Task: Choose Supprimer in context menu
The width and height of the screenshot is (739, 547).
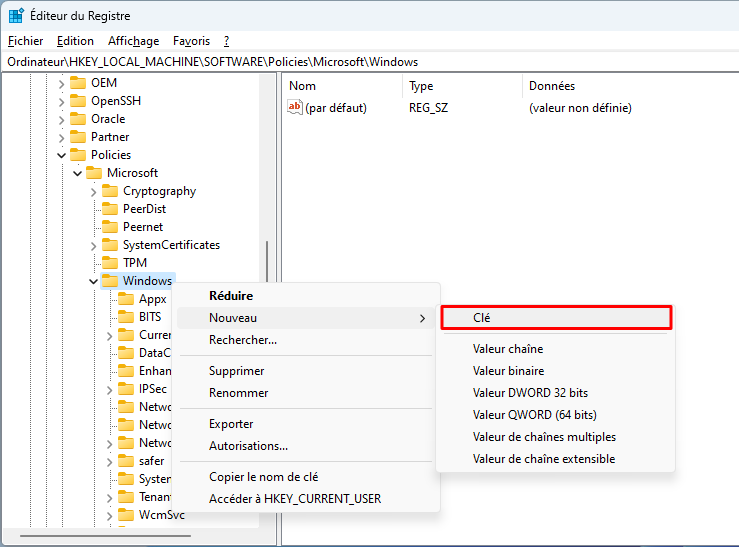Action: point(305,371)
